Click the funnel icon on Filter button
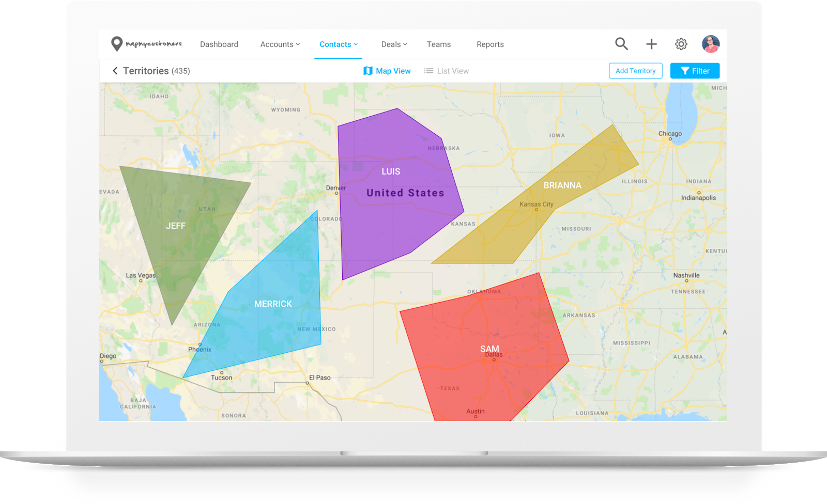Screen dimensions: 827x504 click(685, 71)
